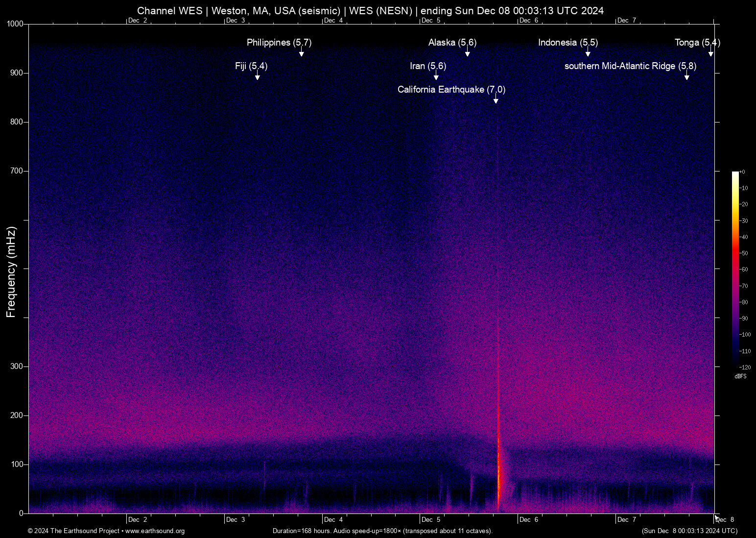Pick the Indonesia (5.5) arrow marker
The image size is (756, 538).
tap(588, 51)
